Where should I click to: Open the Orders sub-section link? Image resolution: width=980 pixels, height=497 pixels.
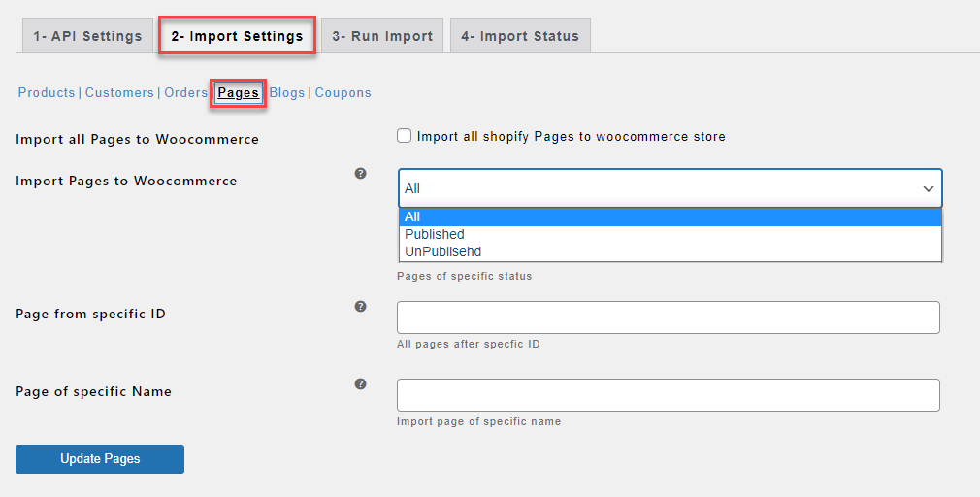pos(185,92)
